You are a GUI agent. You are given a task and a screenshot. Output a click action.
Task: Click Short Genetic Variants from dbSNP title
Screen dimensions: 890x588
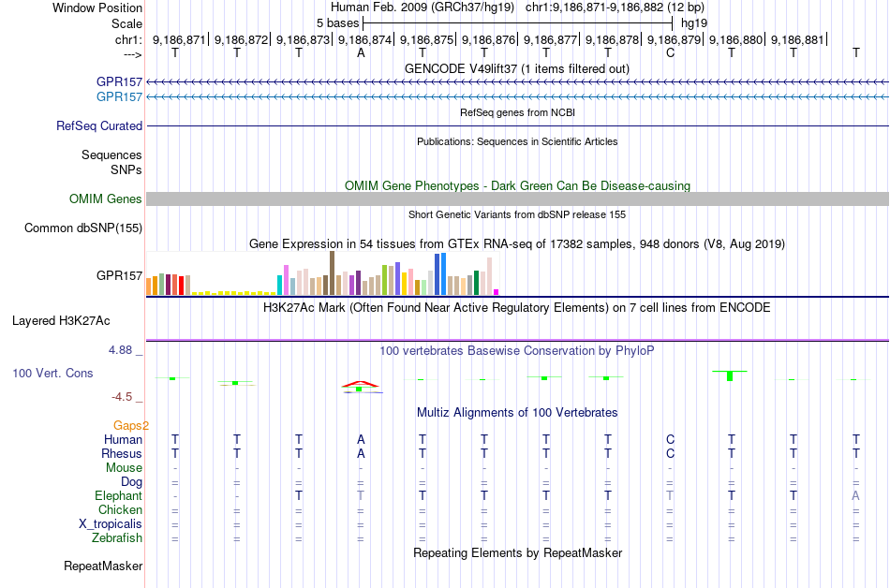click(x=517, y=214)
